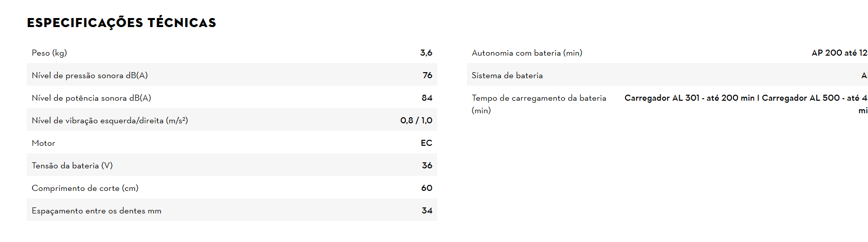Select the sound power value 84

[427, 98]
